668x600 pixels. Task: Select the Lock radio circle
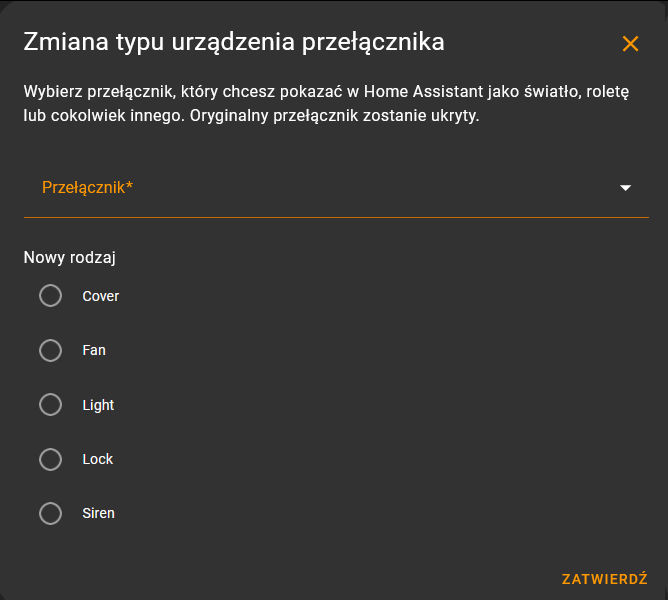click(50, 459)
